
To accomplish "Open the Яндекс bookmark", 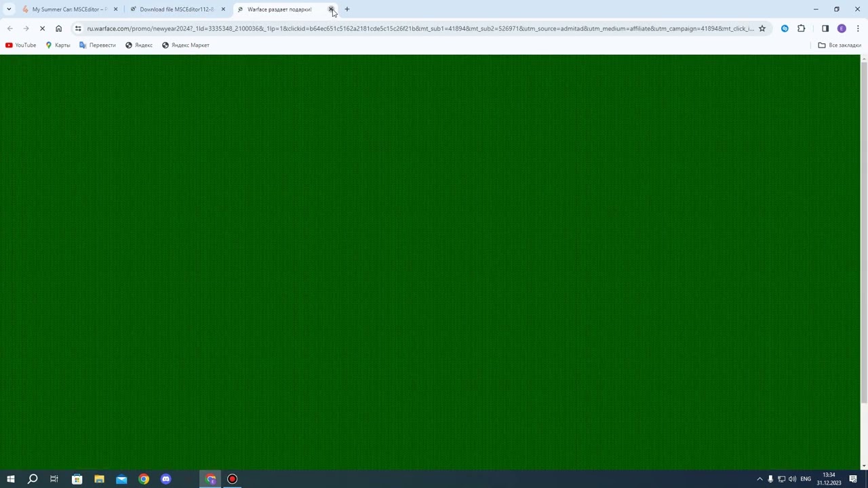I will click(x=139, y=45).
